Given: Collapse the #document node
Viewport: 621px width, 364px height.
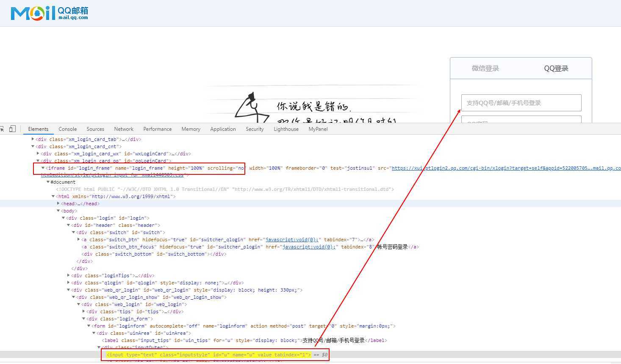Looking at the screenshot, I should click(x=48, y=182).
